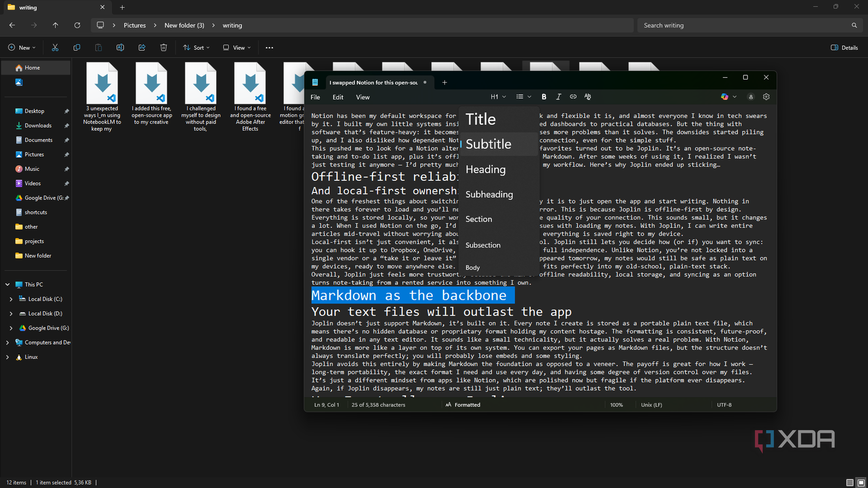The height and width of the screenshot is (488, 868).
Task: Toggle bold formatting in Notepad
Action: [x=544, y=96]
